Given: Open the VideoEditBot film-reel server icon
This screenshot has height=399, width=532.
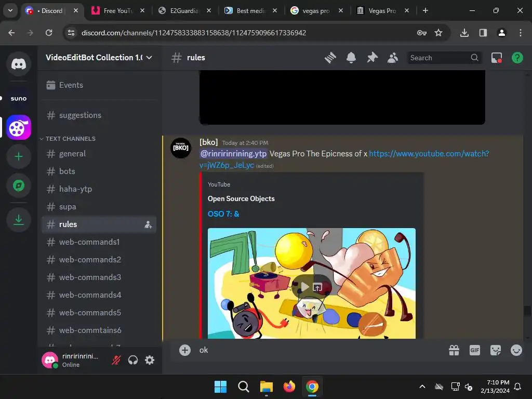Looking at the screenshot, I should pyautogui.click(x=19, y=128).
